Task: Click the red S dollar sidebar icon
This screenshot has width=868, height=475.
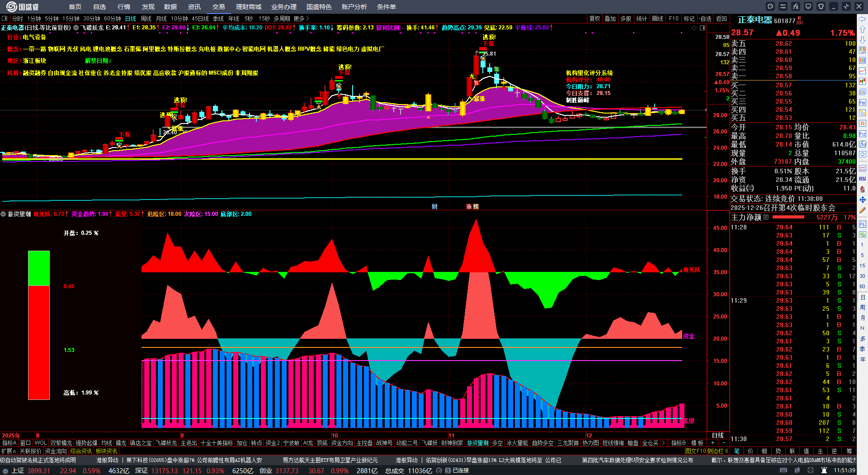Action: [x=863, y=189]
